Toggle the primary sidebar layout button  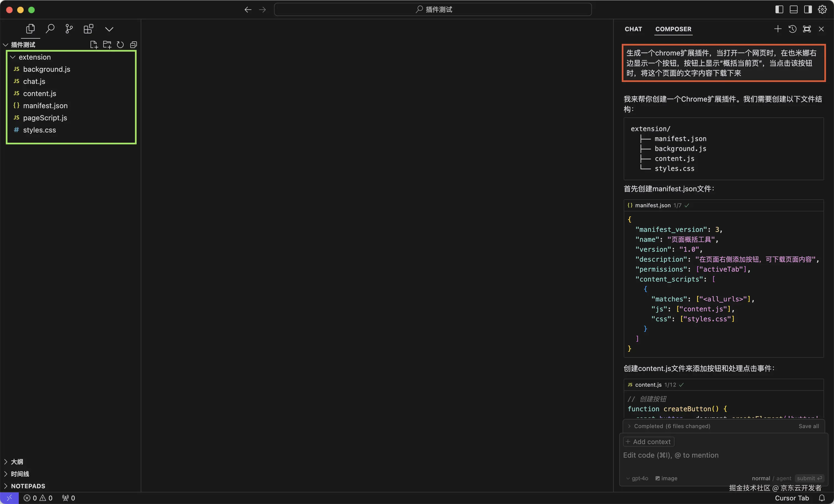[779, 9]
